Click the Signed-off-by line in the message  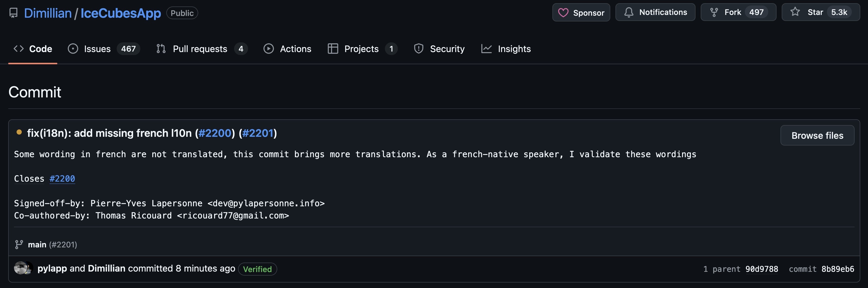tap(169, 204)
